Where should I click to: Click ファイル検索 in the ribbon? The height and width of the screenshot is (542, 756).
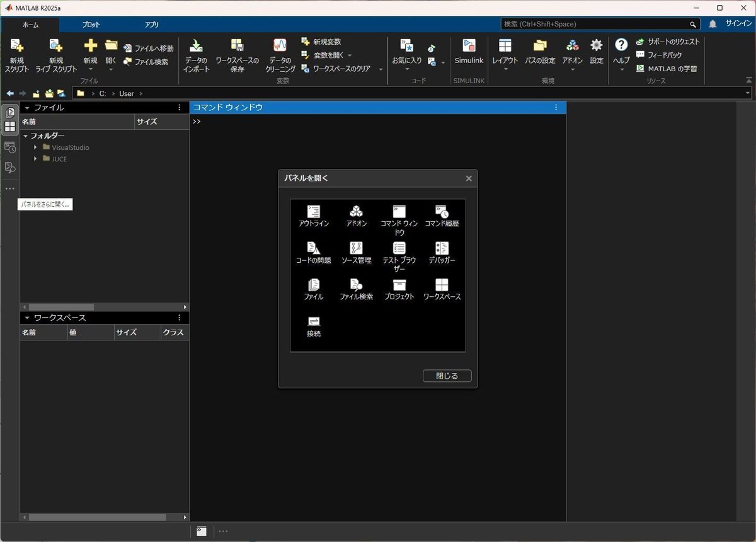pos(146,62)
